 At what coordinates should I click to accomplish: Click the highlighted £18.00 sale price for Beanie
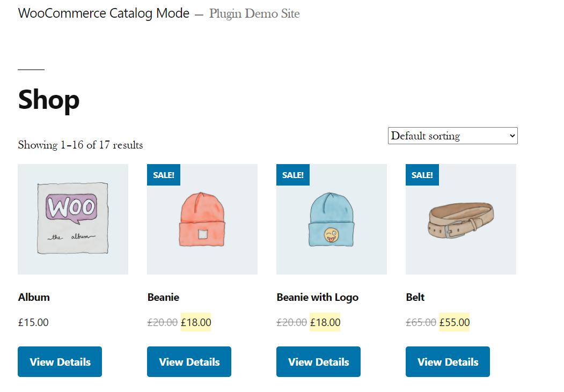coord(196,322)
